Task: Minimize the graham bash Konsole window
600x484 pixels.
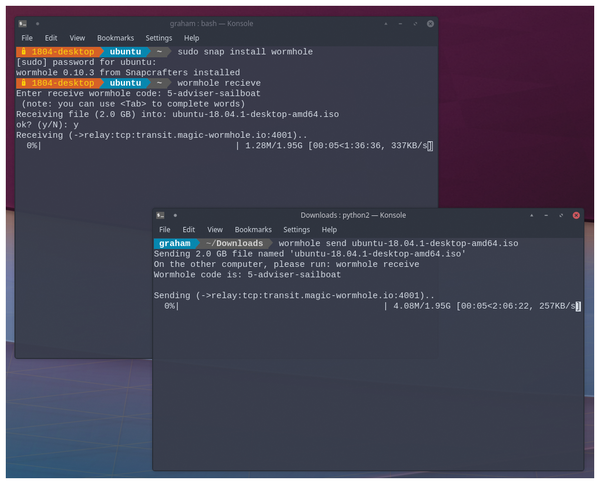Action: (x=400, y=24)
